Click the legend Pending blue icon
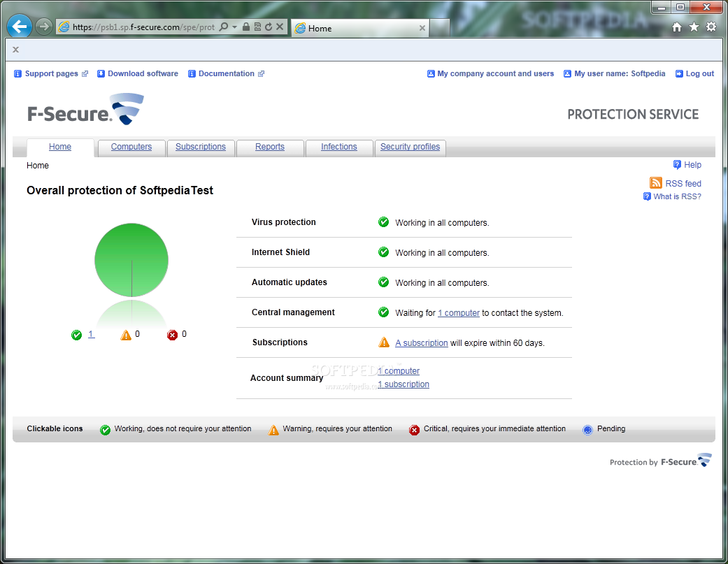Image resolution: width=728 pixels, height=564 pixels. click(588, 430)
